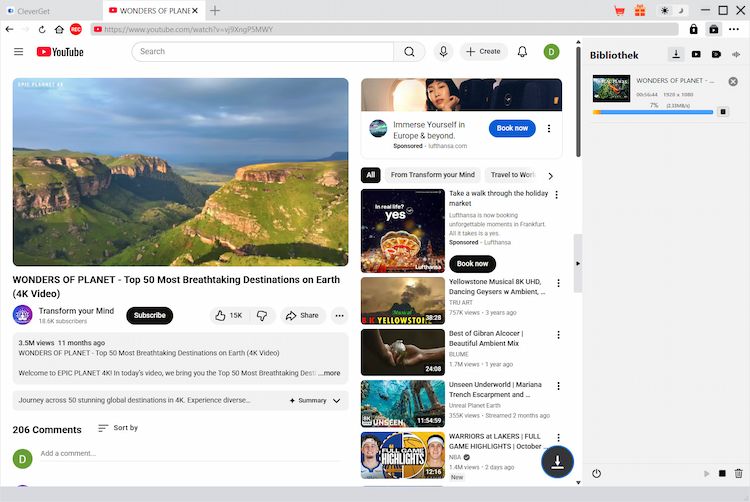Expand the video Summary chevron
Screen dimensions: 750x502
coord(337,400)
